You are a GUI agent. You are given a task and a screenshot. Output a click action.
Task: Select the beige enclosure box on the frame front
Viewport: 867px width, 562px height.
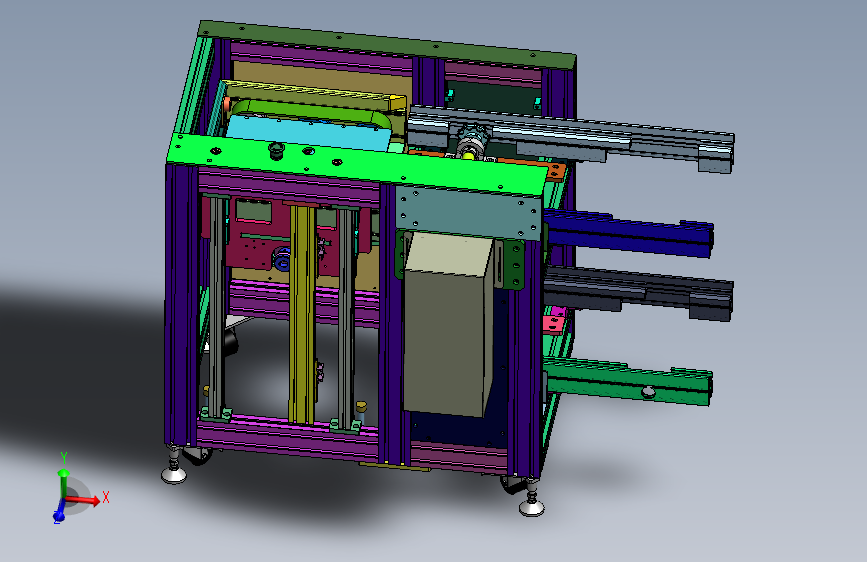(x=448, y=324)
